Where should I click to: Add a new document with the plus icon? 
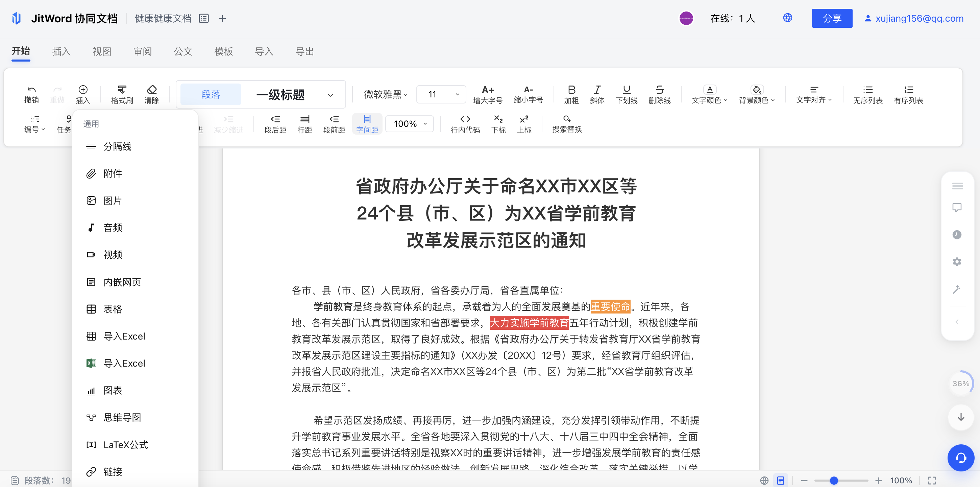pyautogui.click(x=223, y=18)
